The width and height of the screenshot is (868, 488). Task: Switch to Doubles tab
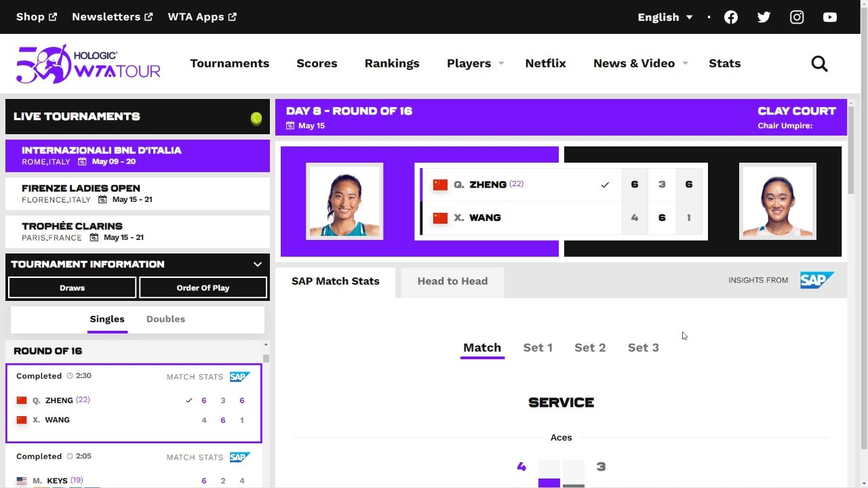165,319
